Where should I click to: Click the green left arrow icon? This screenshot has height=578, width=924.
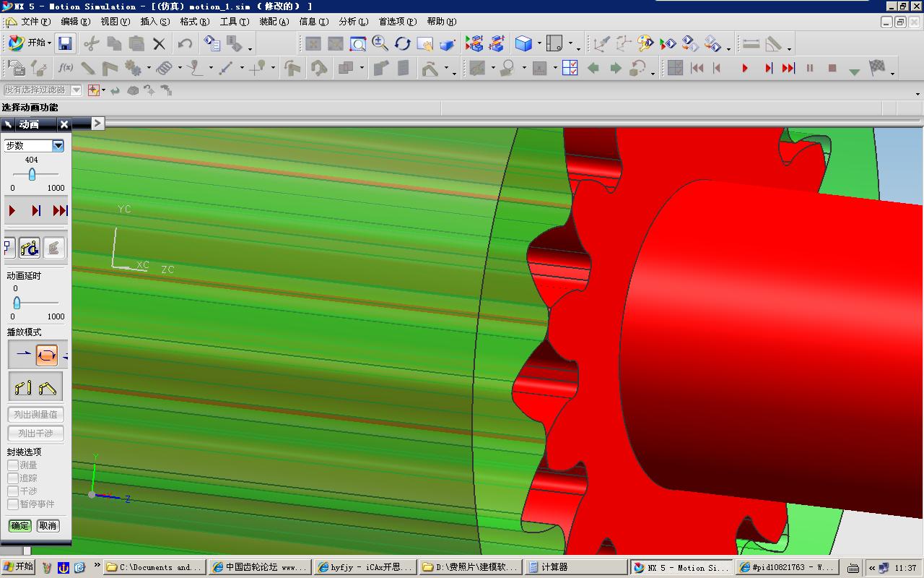tap(593, 68)
